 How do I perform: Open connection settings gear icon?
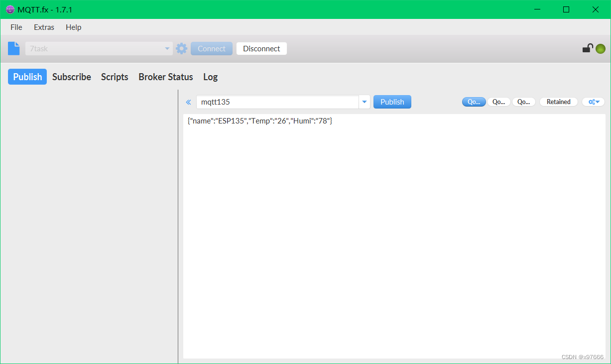click(182, 49)
